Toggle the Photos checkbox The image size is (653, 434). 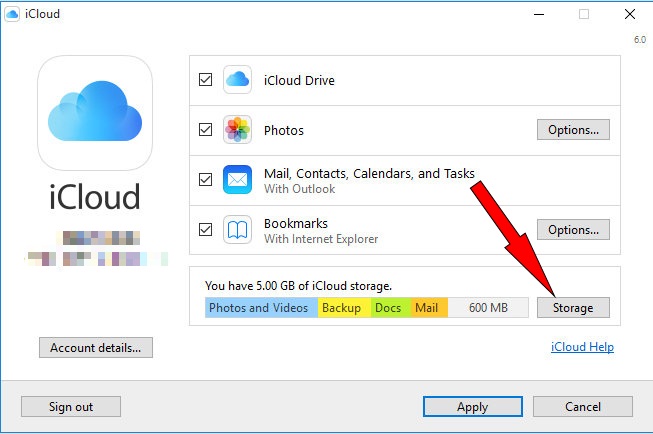pos(205,130)
